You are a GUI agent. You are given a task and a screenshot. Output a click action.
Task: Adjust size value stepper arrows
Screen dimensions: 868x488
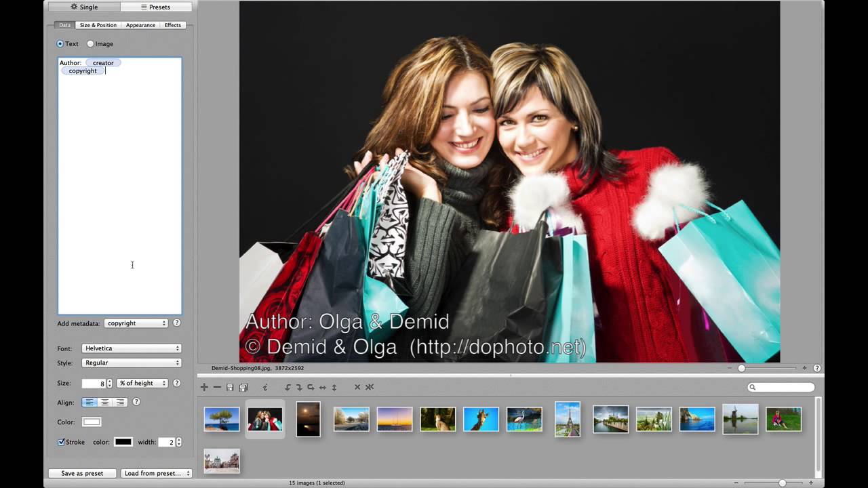(x=109, y=383)
